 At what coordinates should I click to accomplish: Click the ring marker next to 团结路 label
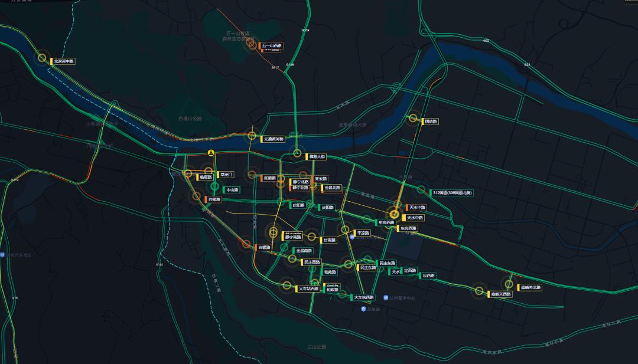(414, 117)
